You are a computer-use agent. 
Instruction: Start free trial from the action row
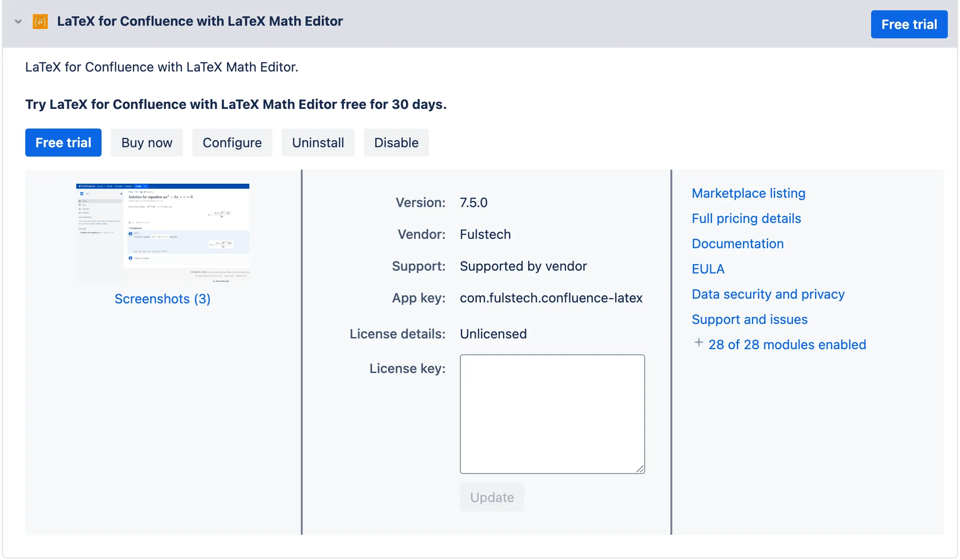point(63,143)
